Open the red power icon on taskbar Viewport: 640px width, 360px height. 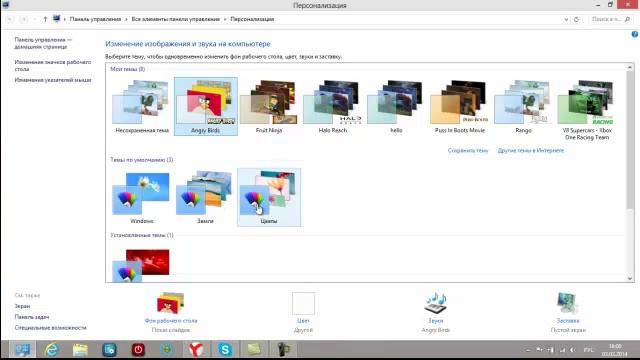pos(138,350)
